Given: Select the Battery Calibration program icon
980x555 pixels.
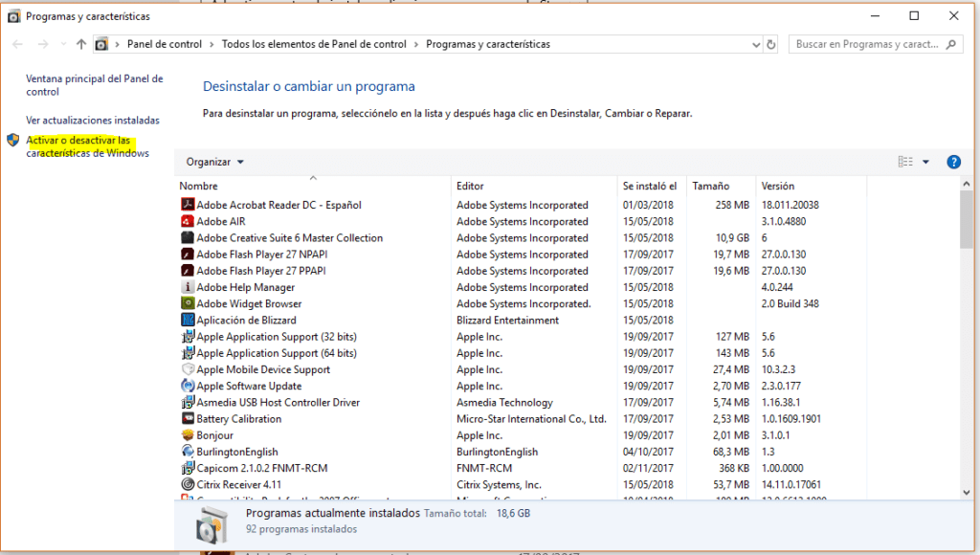Looking at the screenshot, I should tap(189, 418).
